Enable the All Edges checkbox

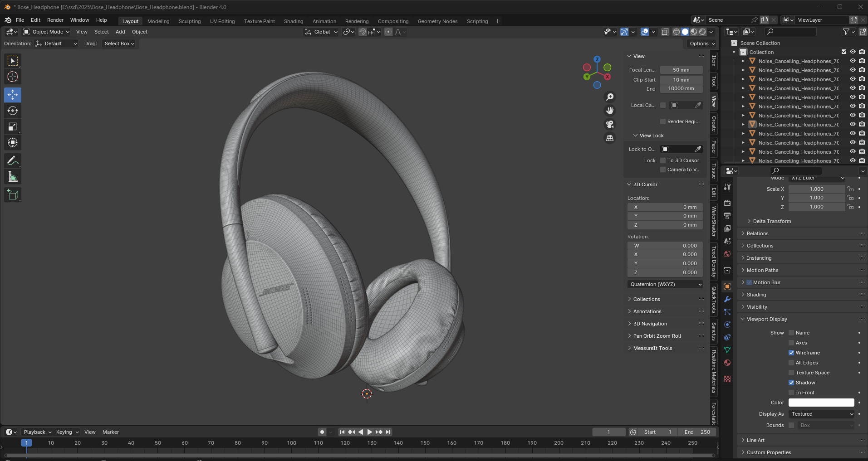[791, 363]
